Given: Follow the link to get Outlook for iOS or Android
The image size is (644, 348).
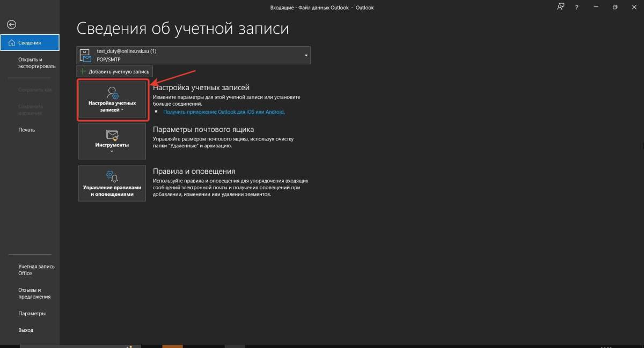Looking at the screenshot, I should point(224,112).
